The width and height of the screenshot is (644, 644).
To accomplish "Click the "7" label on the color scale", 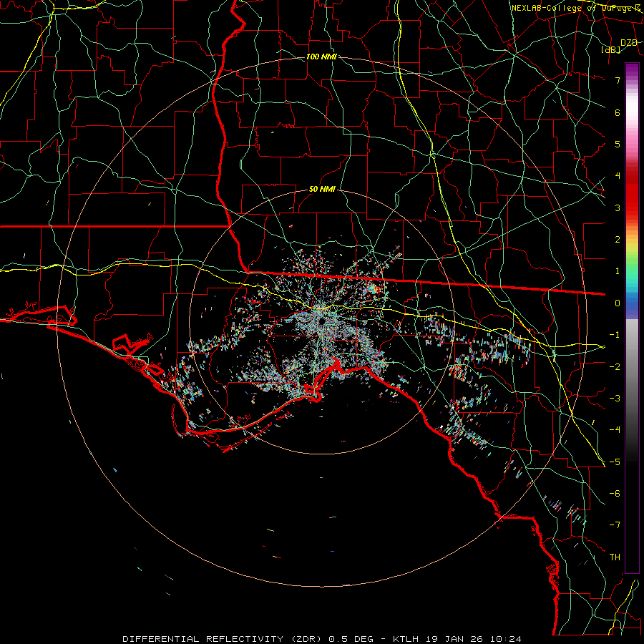I will (618, 80).
